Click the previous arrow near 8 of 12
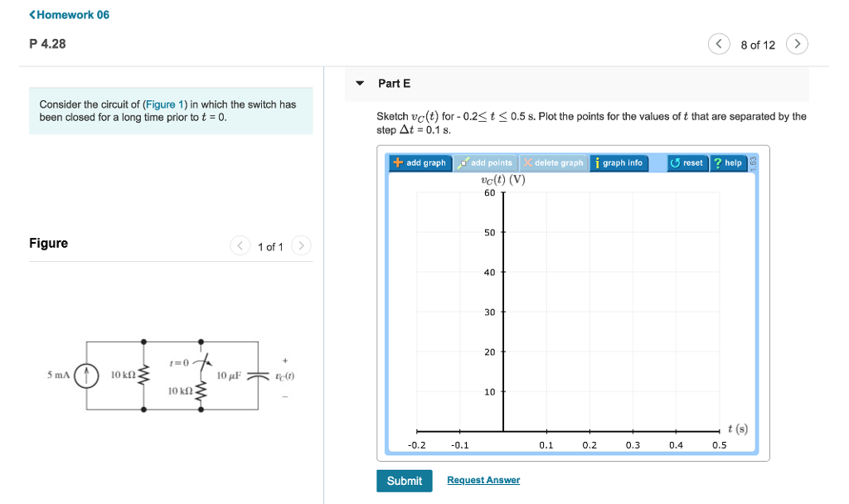 point(719,43)
